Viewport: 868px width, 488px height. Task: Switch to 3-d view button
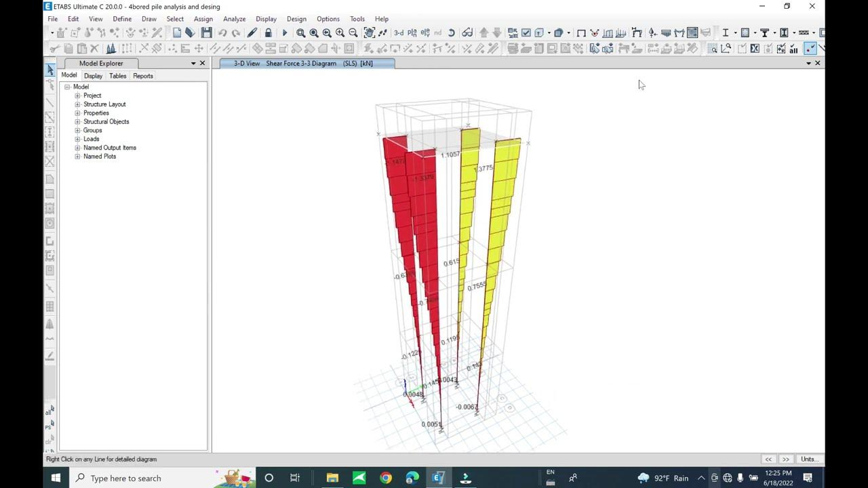[x=399, y=33]
